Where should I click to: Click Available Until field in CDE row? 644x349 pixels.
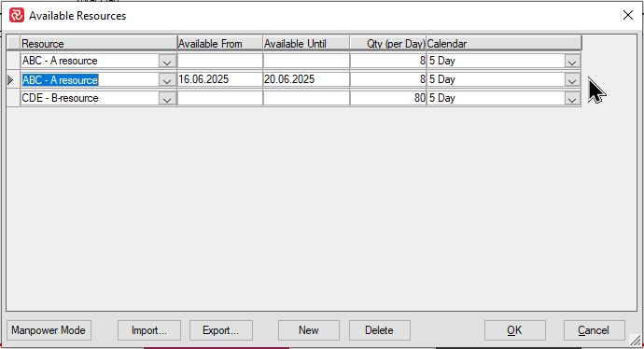306,98
